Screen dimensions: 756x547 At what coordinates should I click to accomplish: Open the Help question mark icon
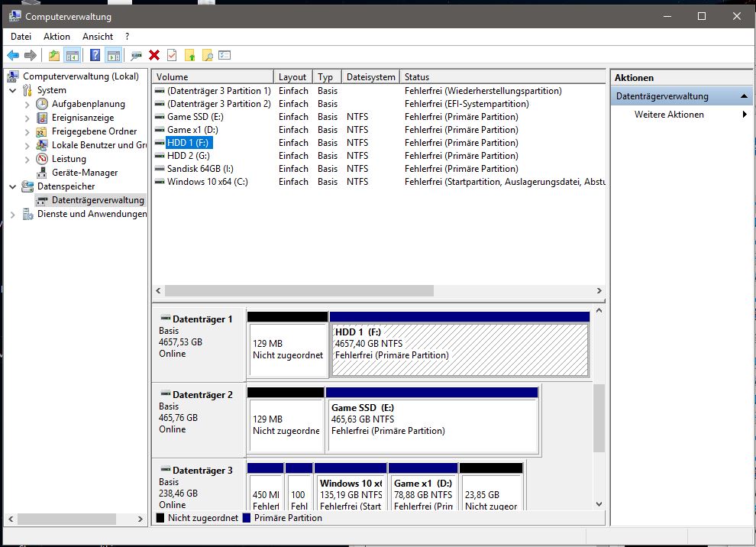point(95,56)
